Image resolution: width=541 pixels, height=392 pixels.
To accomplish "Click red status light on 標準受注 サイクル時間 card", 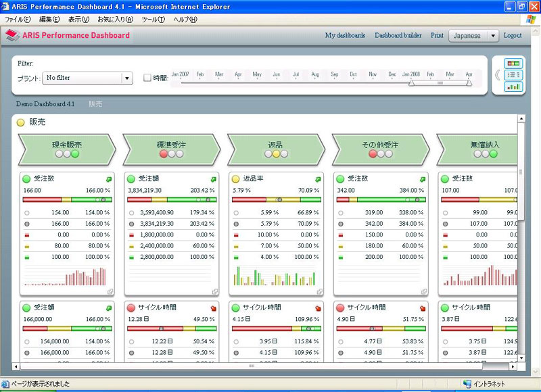I will (131, 308).
